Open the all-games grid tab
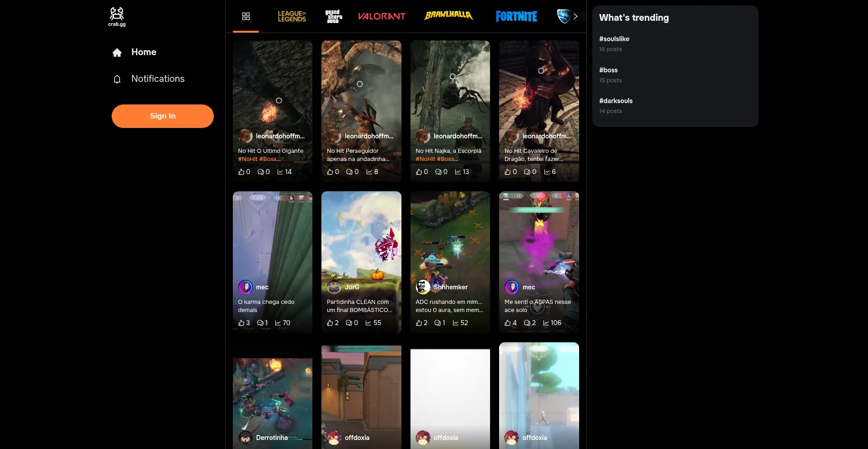Image resolution: width=868 pixels, height=449 pixels. [246, 16]
